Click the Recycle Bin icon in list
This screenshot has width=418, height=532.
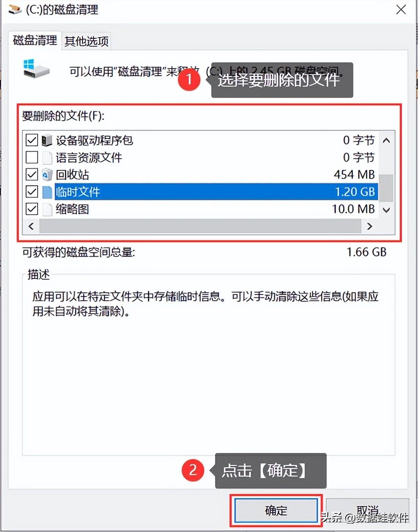47,174
